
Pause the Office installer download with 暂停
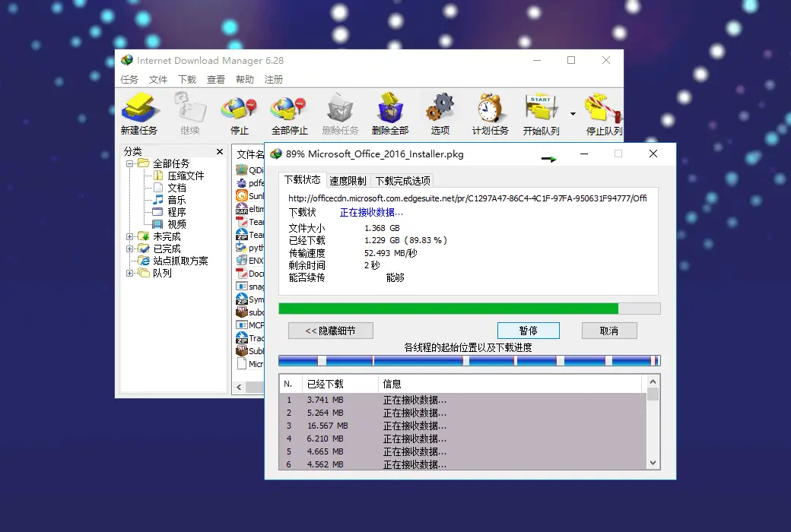pyautogui.click(x=528, y=330)
